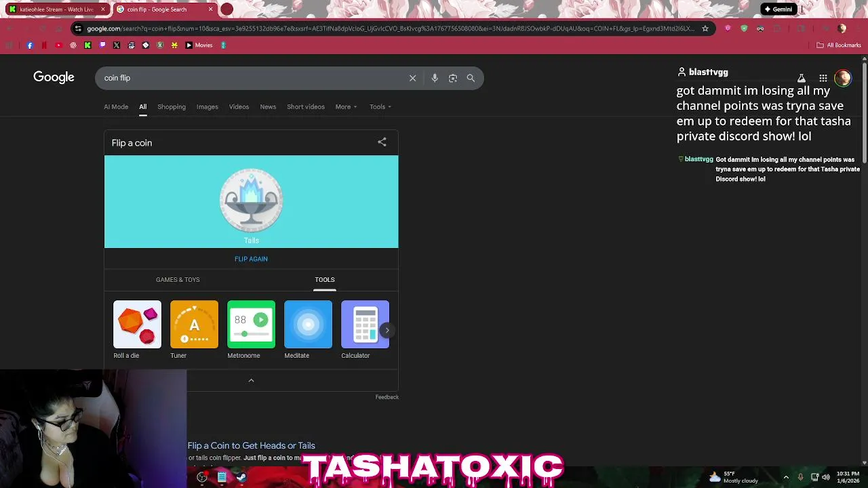Collapse the coin flip widget panel
This screenshot has width=868, height=488.
tap(251, 381)
